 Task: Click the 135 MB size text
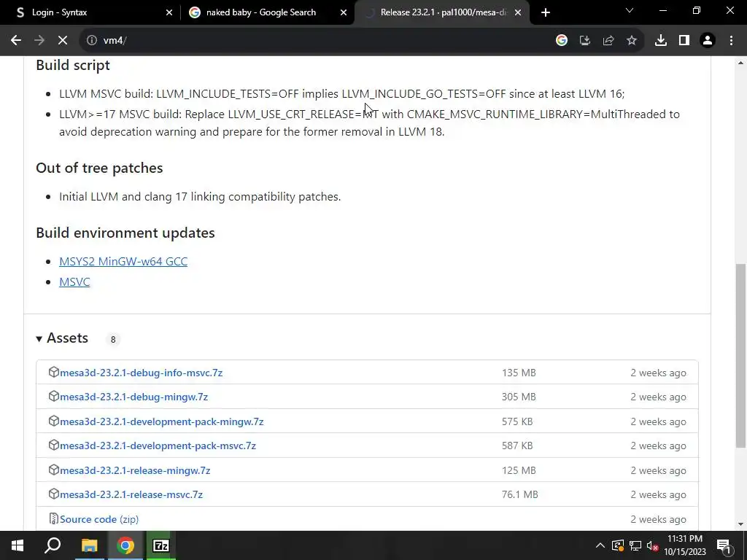[x=519, y=373]
